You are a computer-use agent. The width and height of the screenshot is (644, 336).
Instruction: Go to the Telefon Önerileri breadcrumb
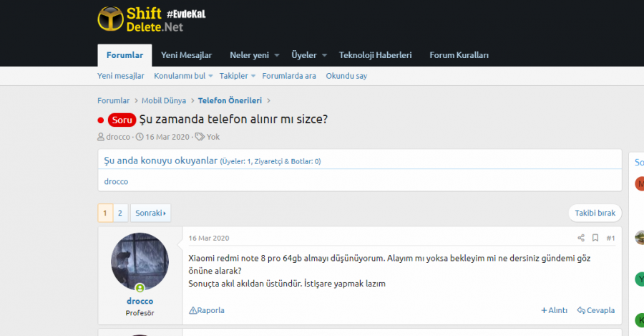[x=230, y=100]
